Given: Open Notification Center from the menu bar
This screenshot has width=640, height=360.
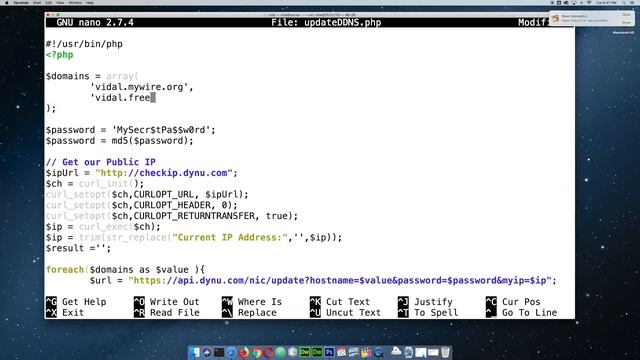Looking at the screenshot, I should click(633, 2).
